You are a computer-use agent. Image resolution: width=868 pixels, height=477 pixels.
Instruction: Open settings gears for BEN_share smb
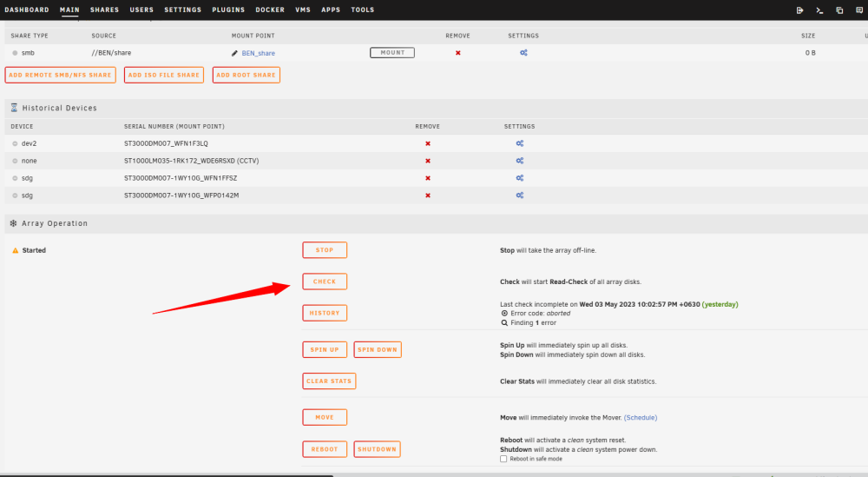click(523, 53)
